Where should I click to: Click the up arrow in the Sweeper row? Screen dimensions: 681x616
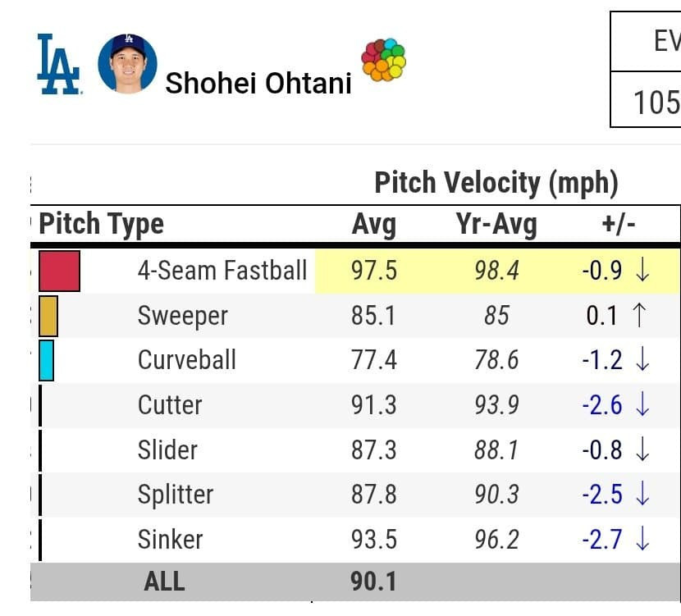point(639,316)
